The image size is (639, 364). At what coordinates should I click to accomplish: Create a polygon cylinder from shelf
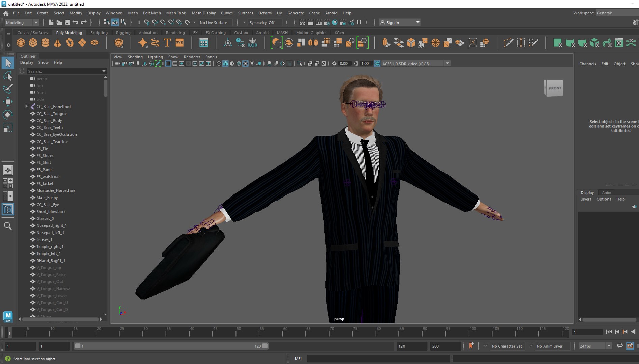pos(45,43)
